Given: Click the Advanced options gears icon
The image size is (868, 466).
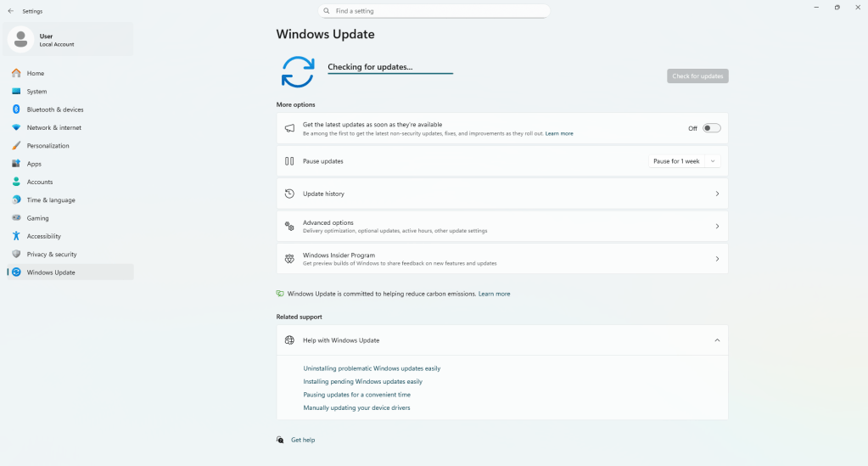Looking at the screenshot, I should [289, 226].
